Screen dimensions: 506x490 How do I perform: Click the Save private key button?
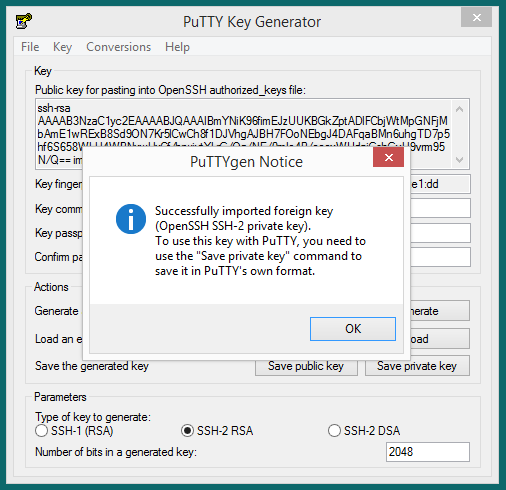417,366
